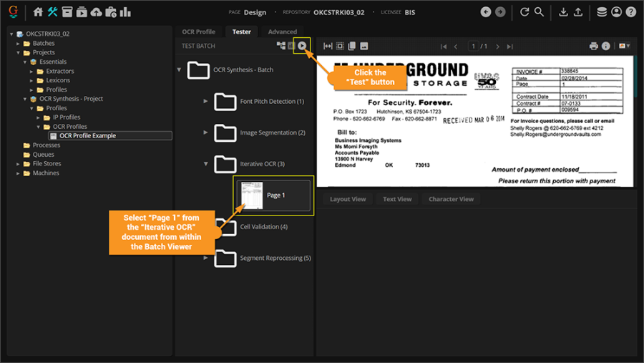Screen dimensions: 644x363
Task: Click fit-to-width icon in document viewer
Action: click(x=328, y=47)
